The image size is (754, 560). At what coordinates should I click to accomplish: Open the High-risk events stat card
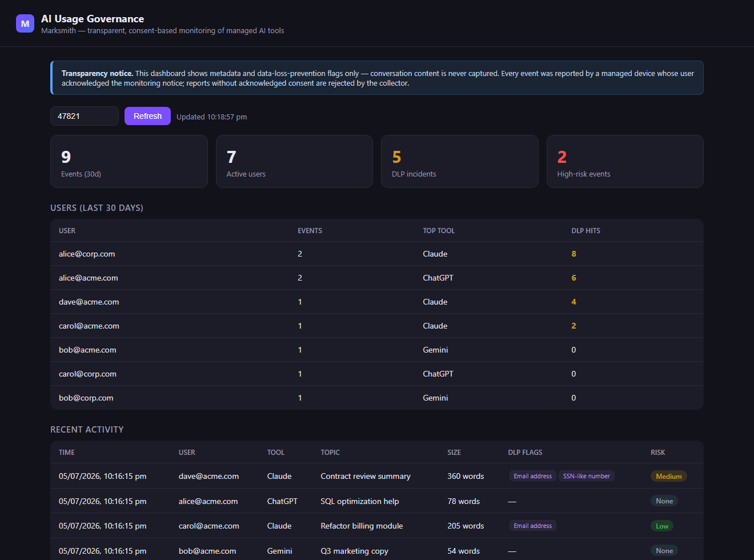point(625,161)
